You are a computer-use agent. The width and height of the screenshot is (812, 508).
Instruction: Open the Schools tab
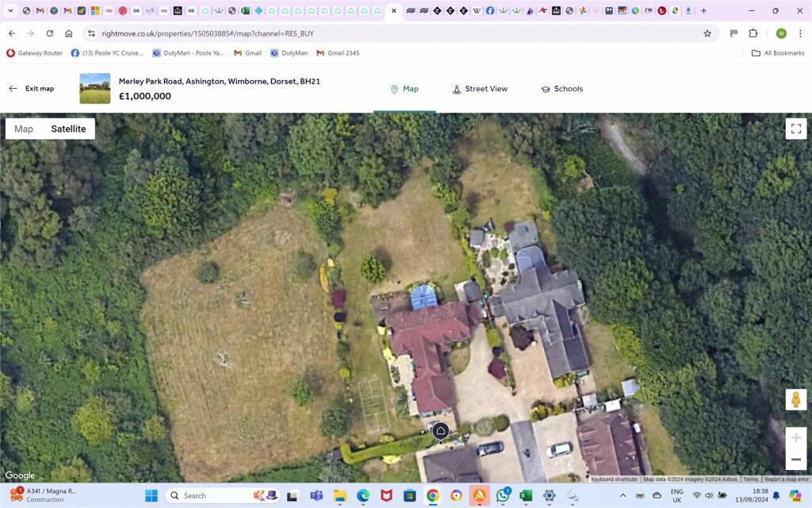[x=563, y=89]
